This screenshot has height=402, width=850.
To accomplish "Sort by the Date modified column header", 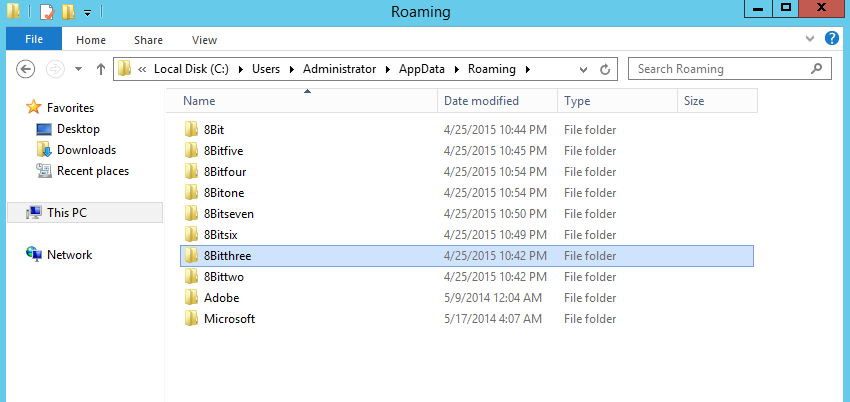I will pos(497,101).
